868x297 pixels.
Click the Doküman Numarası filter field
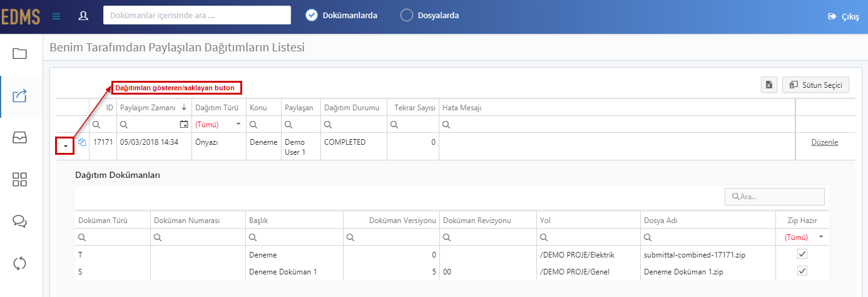[x=198, y=237]
